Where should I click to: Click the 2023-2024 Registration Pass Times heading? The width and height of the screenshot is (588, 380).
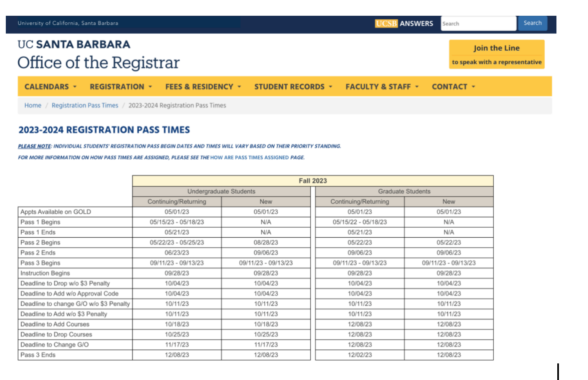click(104, 130)
